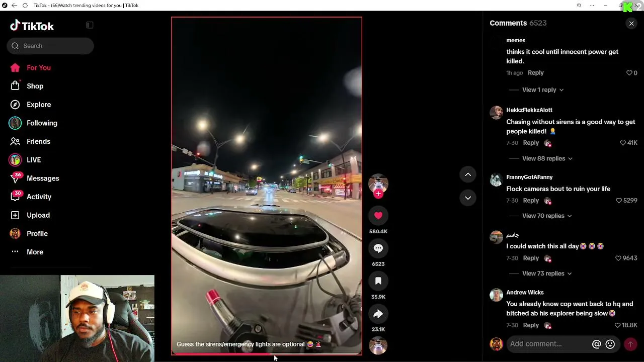The height and width of the screenshot is (362, 644).
Task: Click the Messages paper plane icon
Action: 15,179
